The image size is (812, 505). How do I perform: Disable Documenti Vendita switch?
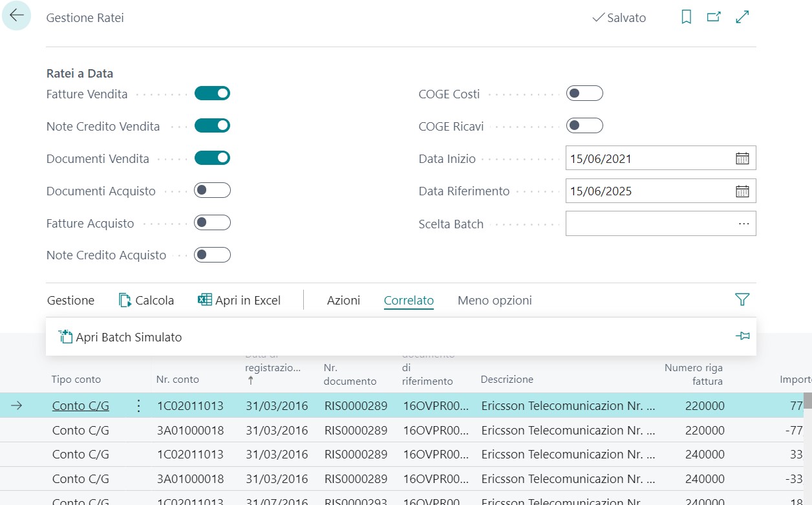(212, 158)
